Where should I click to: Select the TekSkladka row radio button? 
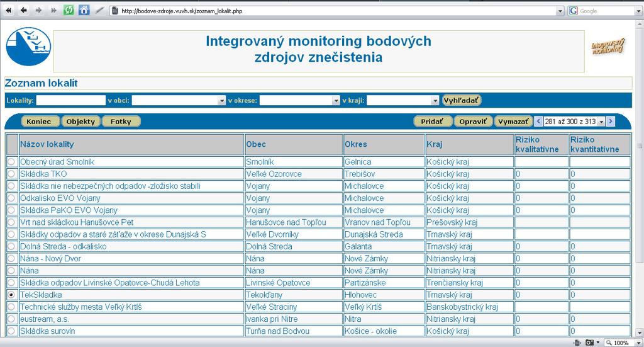point(11,295)
